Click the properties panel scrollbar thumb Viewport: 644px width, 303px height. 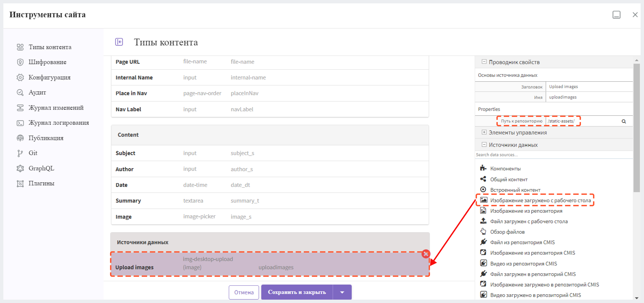[x=636, y=128]
